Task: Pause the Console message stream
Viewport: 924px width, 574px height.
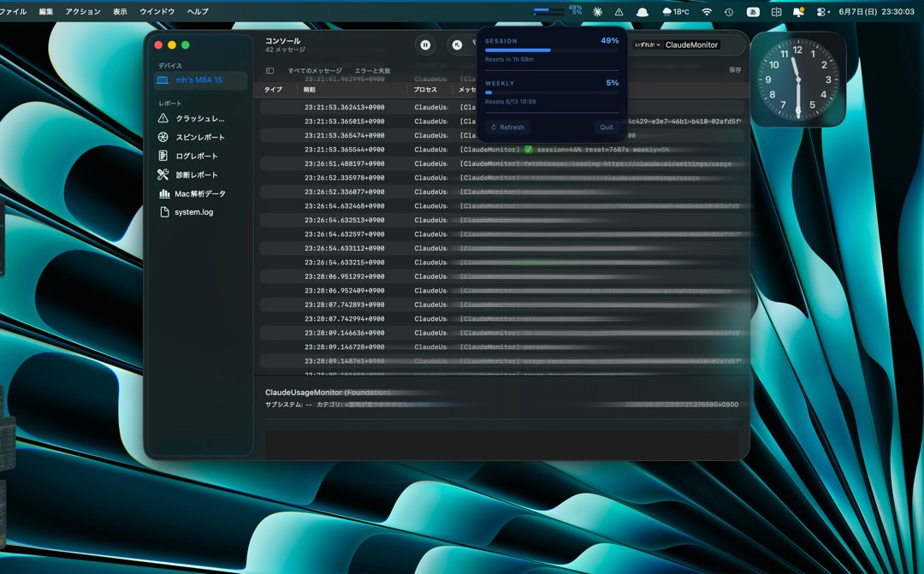Action: point(425,44)
